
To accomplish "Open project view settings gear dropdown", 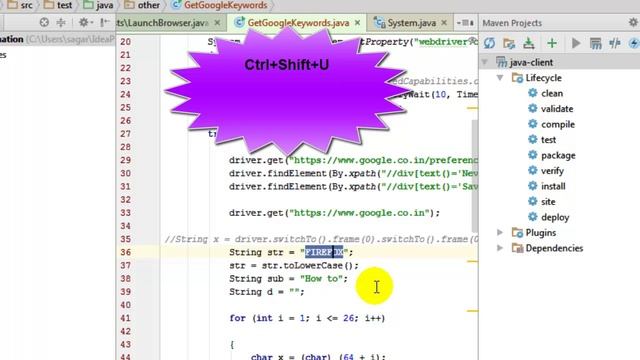I will [x=85, y=22].
